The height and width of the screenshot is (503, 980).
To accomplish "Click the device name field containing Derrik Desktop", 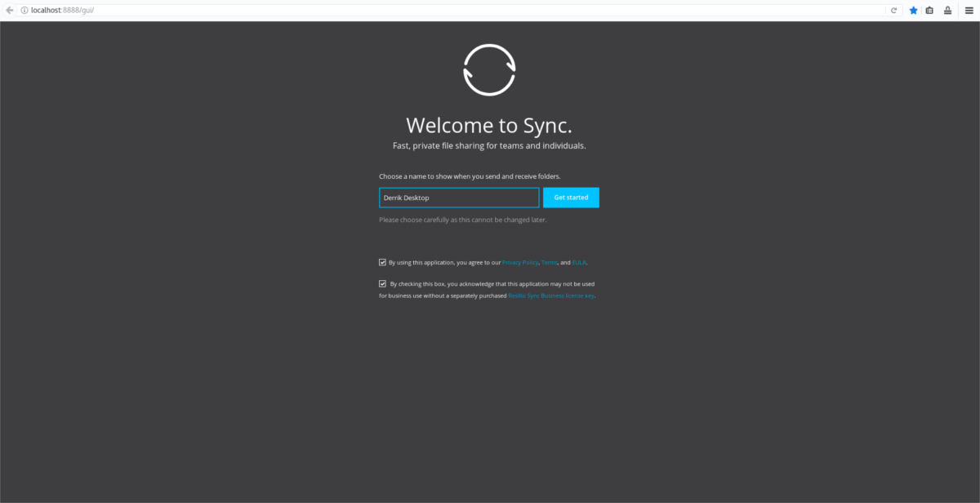I will pos(459,198).
